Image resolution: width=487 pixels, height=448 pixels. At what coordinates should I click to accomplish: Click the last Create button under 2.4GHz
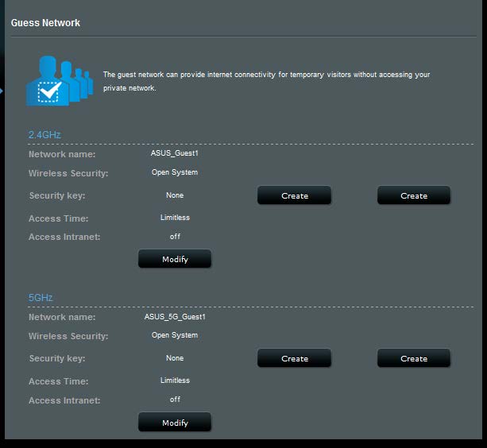click(x=414, y=195)
